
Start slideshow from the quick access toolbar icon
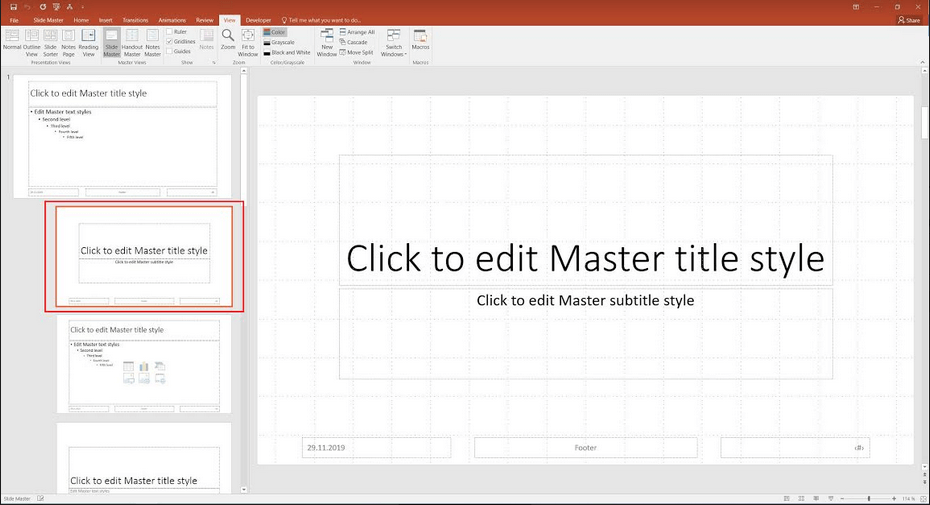click(x=56, y=7)
